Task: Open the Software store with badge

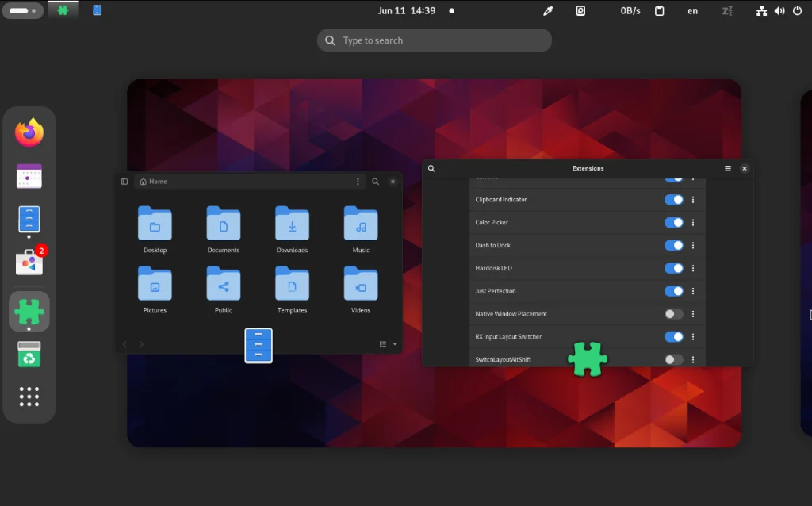Action: (x=29, y=263)
